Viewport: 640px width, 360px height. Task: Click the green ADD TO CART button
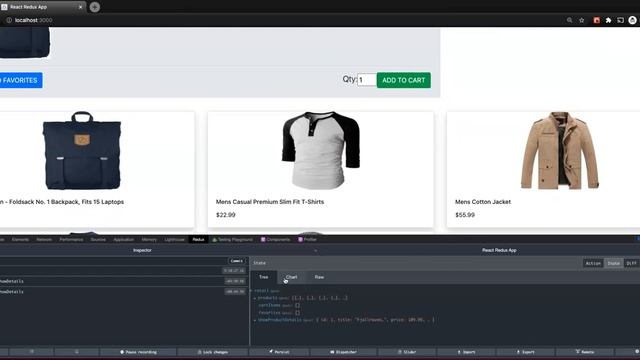tap(403, 80)
